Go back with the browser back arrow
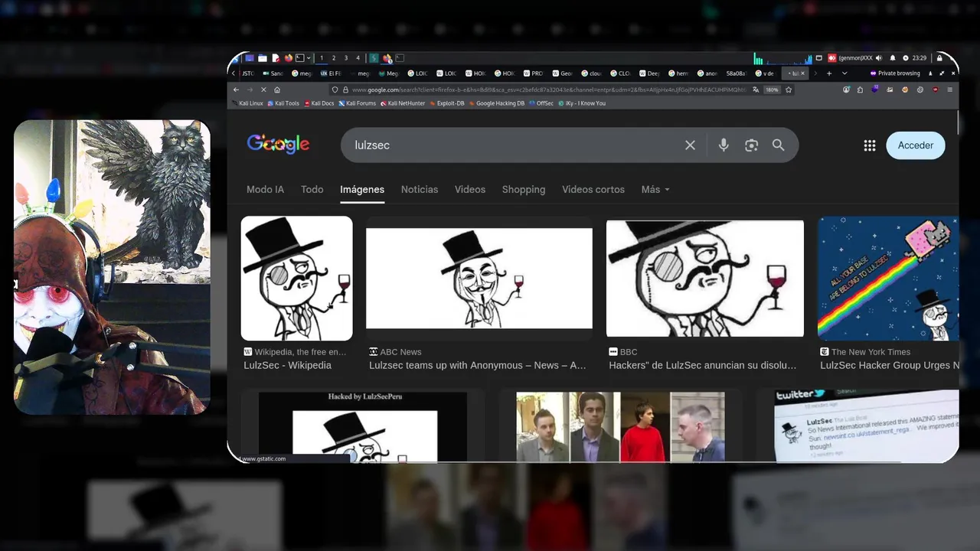Screen dimensions: 980x551 click(236, 90)
